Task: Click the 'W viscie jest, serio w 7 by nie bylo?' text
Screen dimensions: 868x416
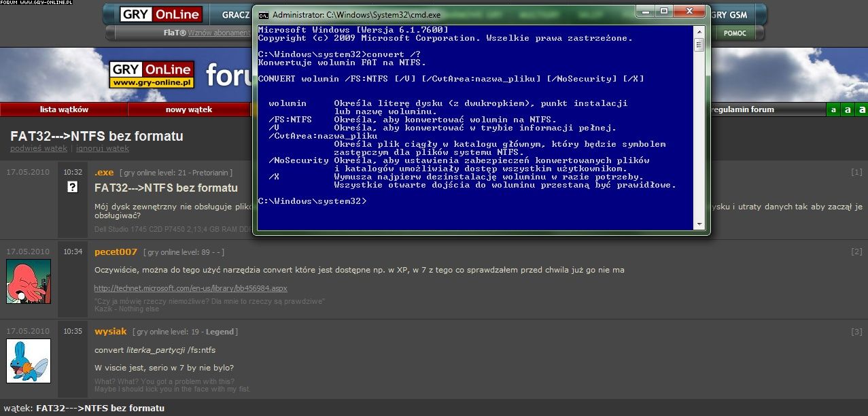Action: coord(164,368)
